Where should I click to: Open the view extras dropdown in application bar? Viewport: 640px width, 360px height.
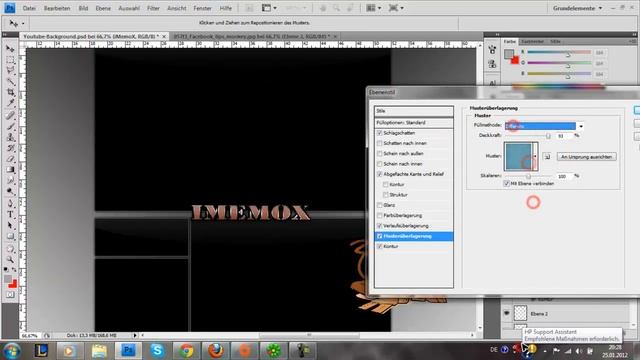pyautogui.click(x=269, y=8)
